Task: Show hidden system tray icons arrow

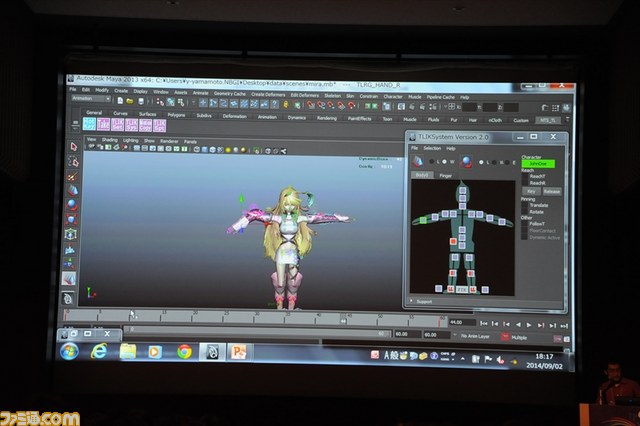Action: point(463,359)
